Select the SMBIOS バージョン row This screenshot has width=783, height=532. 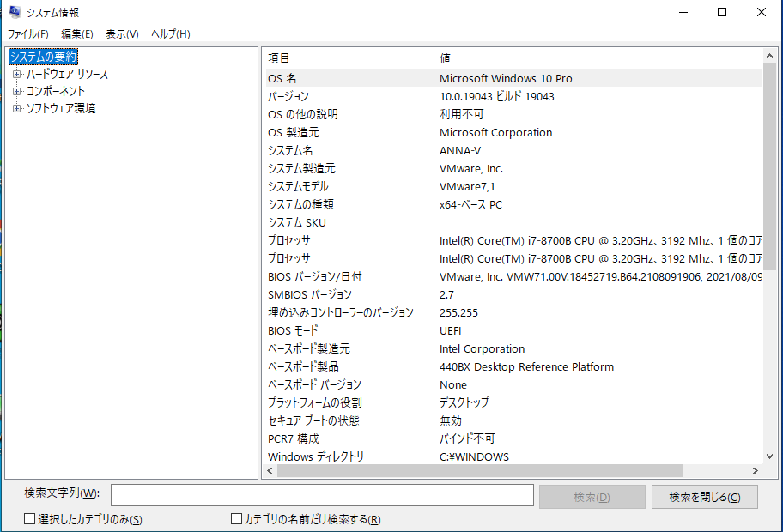click(x=513, y=294)
